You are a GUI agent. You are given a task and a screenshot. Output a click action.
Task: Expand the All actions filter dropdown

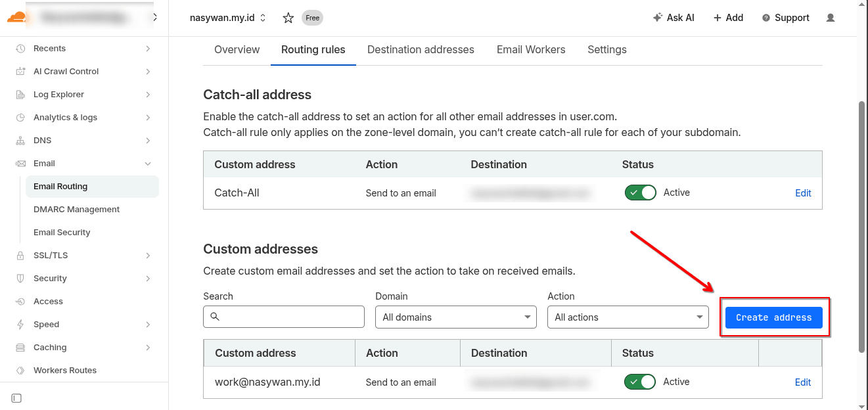click(628, 317)
